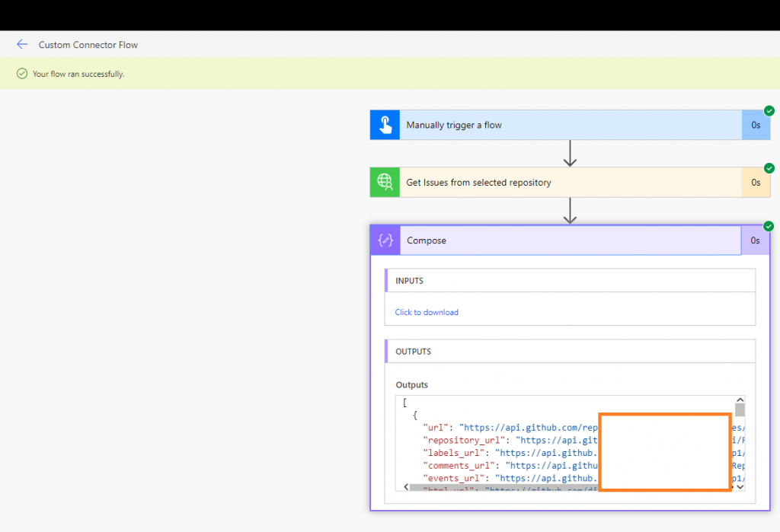The image size is (780, 532).
Task: Click the "events_url" key in outputs
Action: click(x=454, y=478)
